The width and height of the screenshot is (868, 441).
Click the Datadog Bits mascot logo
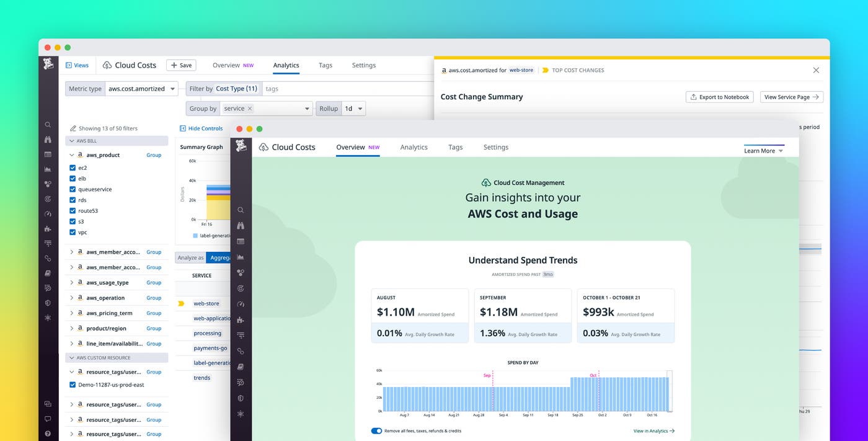(x=48, y=63)
